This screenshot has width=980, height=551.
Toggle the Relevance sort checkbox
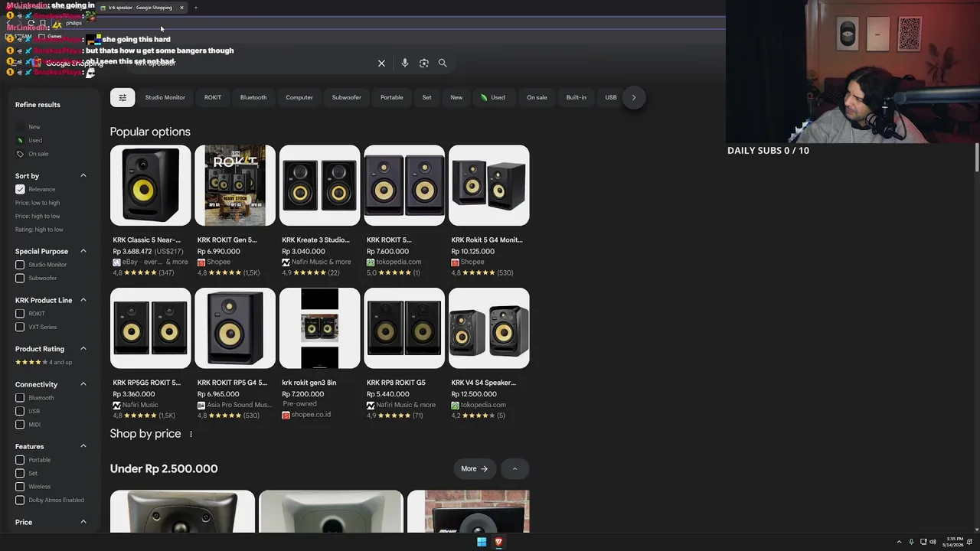tap(20, 189)
